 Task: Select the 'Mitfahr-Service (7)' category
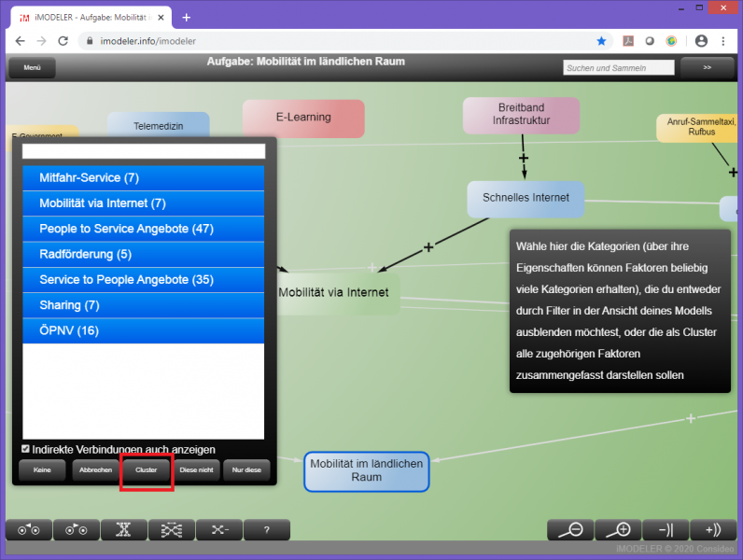coord(144,177)
